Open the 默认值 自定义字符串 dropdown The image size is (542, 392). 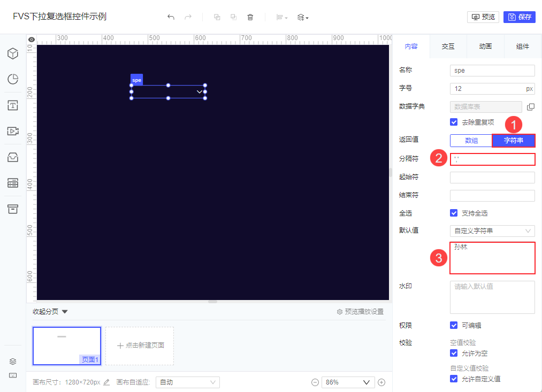492,230
